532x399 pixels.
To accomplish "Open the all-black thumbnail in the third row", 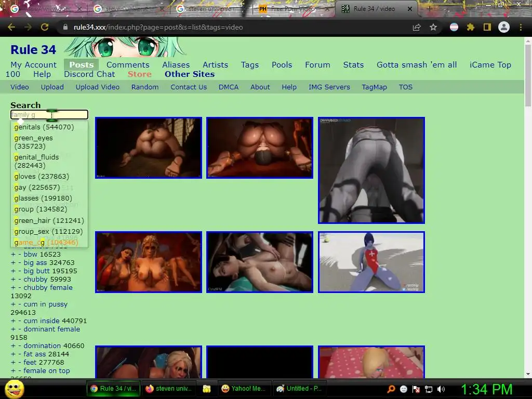I will coord(260,362).
